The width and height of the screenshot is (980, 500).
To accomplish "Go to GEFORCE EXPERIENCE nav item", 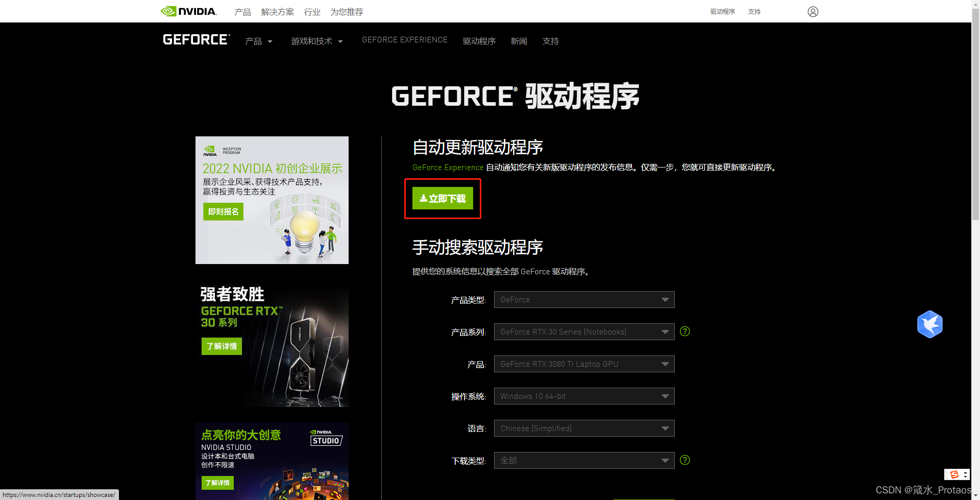I will [x=405, y=40].
